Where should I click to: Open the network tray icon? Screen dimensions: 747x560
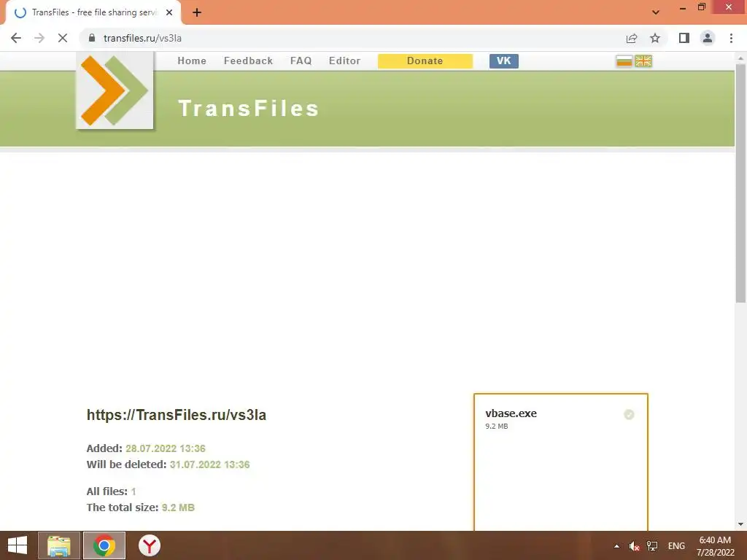(652, 546)
